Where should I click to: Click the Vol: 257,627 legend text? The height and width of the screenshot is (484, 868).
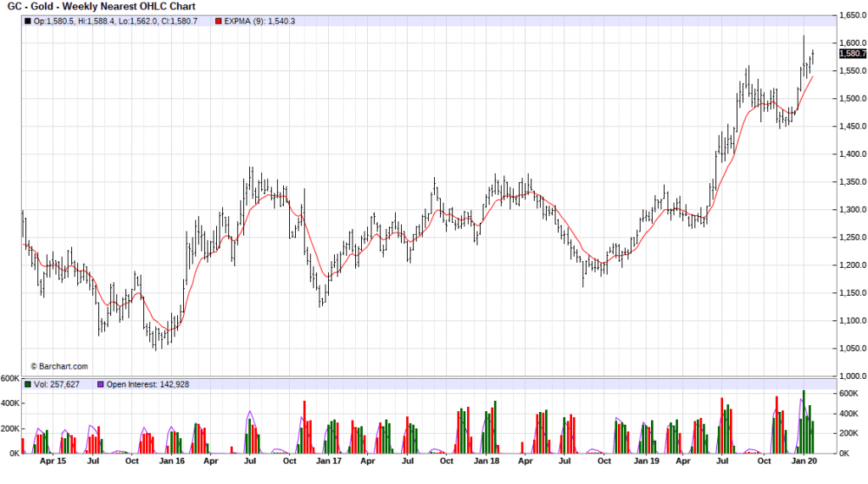pos(59,384)
